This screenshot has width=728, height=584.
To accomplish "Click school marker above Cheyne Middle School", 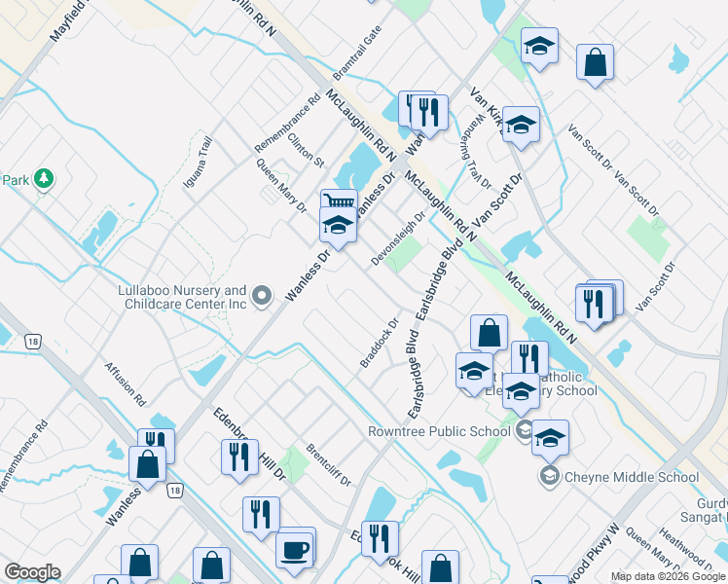I will [550, 440].
